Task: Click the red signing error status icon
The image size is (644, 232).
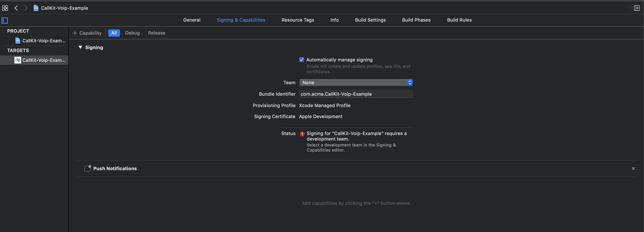Action: [x=302, y=134]
